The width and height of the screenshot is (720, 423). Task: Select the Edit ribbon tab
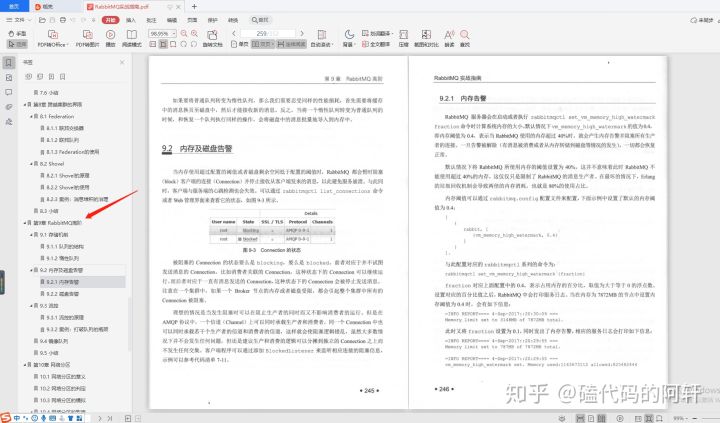coord(172,20)
